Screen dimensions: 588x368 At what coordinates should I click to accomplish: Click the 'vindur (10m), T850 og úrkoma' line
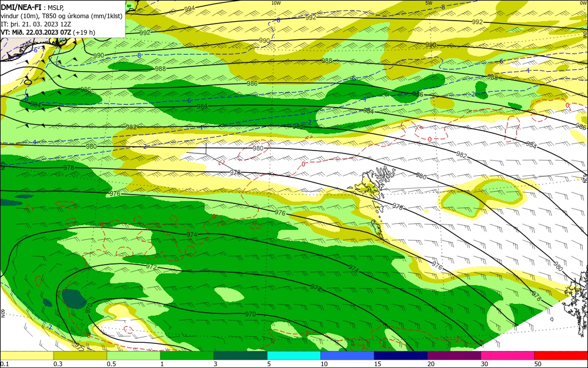click(x=62, y=16)
